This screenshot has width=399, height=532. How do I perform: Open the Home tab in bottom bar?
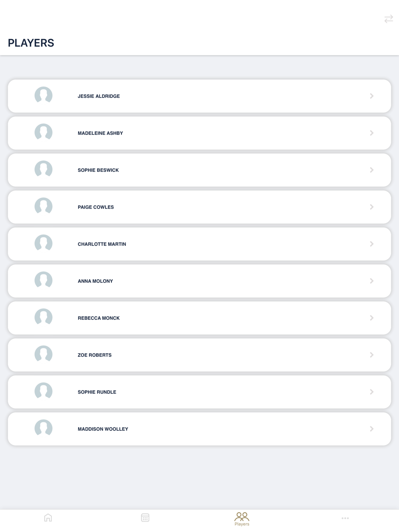point(48,518)
